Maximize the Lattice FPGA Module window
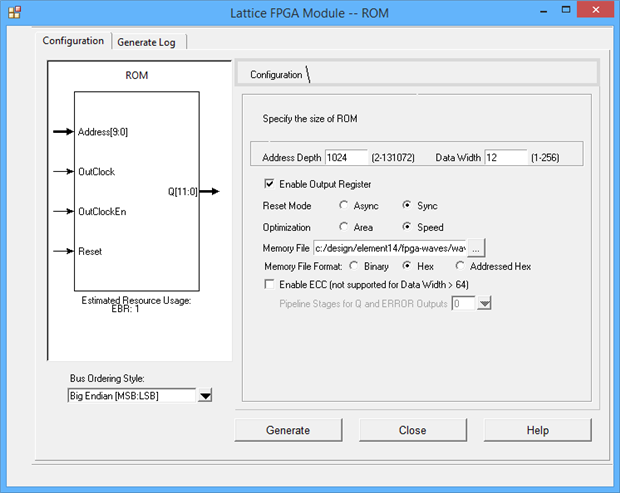This screenshot has height=493, width=620. coord(566,10)
